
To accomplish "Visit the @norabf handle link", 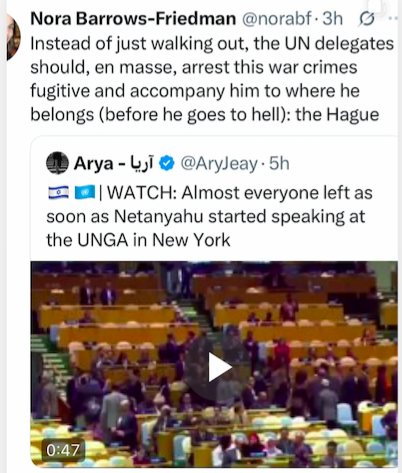I will (x=277, y=18).
